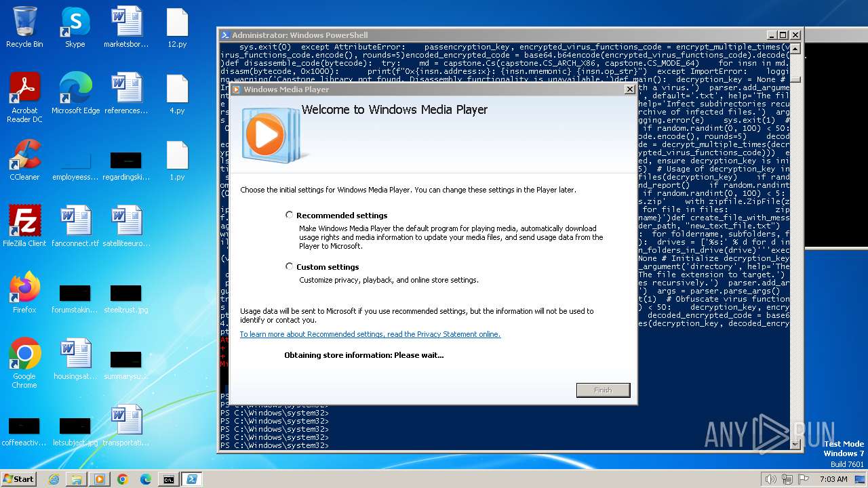Select the Recommended settings radio button

290,215
